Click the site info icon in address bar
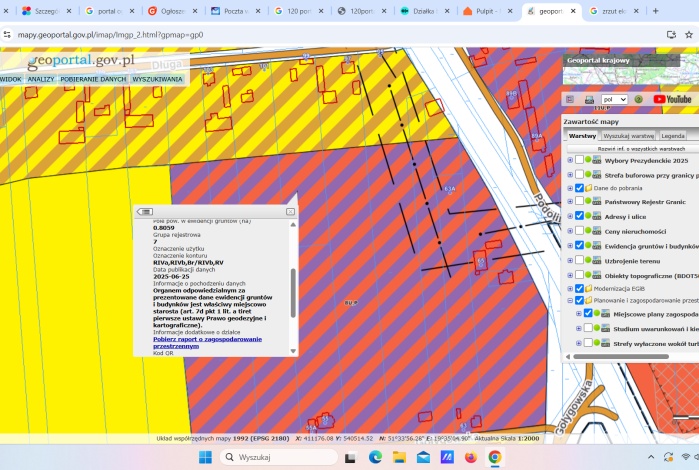Screen dimensions: 699x470 6,35
